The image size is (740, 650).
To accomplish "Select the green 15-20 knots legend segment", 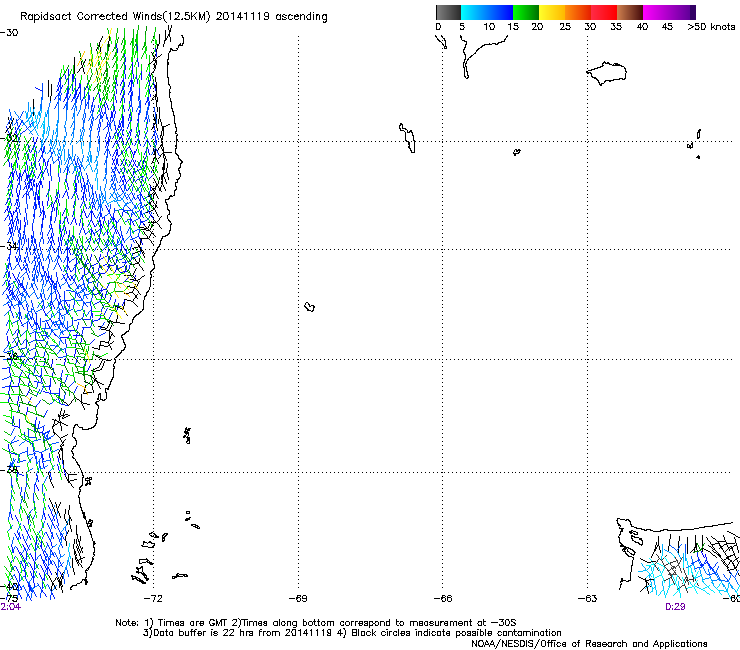I will coord(526,12).
